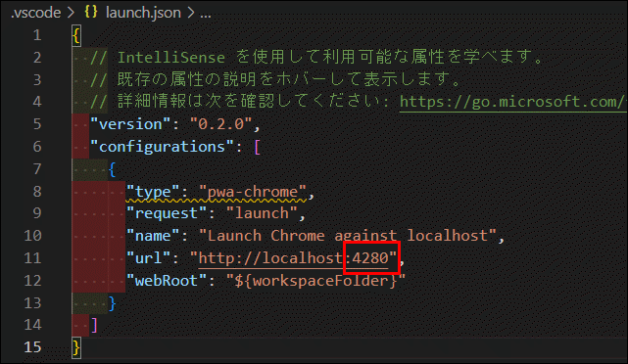Click the braces icon beside launch.json
The image size is (628, 364).
(x=91, y=12)
